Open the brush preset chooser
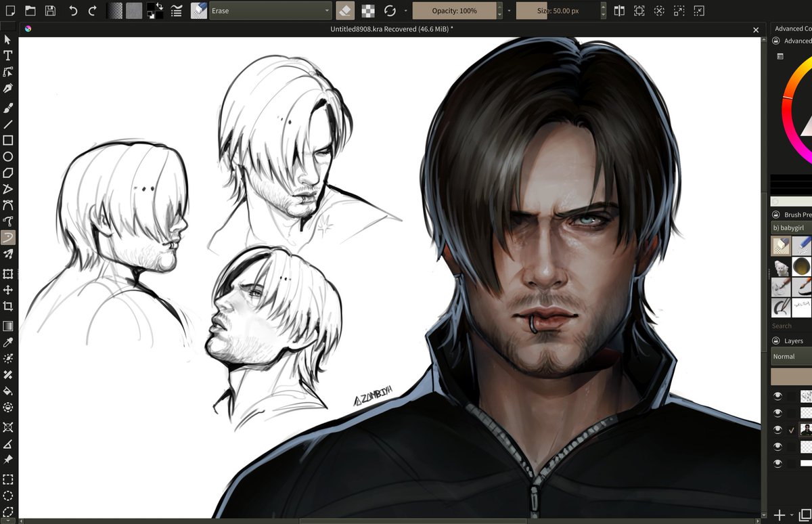The image size is (812, 524). [198, 11]
